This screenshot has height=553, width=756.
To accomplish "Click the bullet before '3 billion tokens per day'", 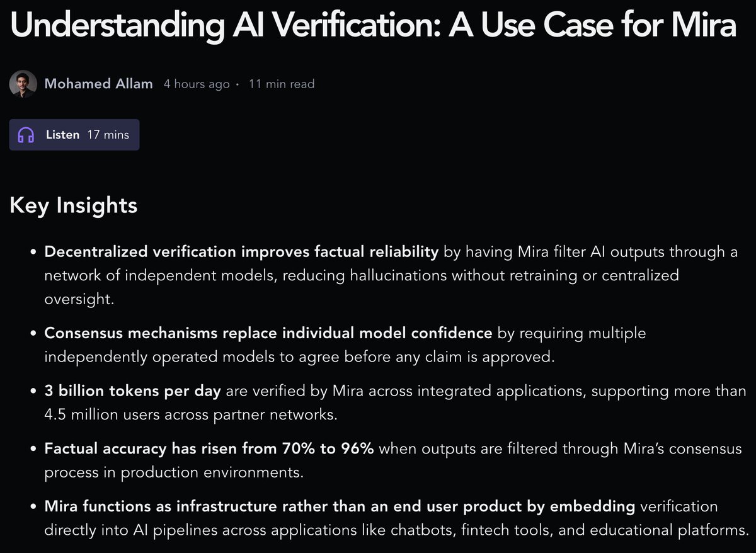I will pyautogui.click(x=34, y=392).
